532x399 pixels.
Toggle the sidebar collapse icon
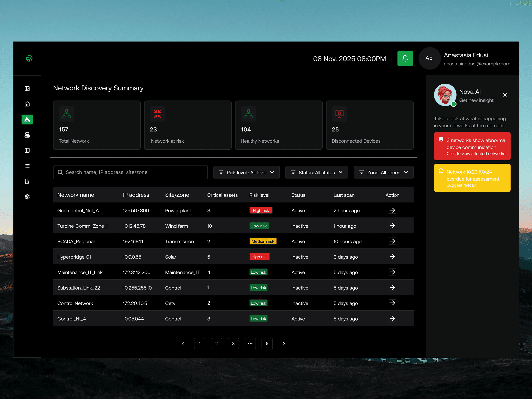click(27, 88)
